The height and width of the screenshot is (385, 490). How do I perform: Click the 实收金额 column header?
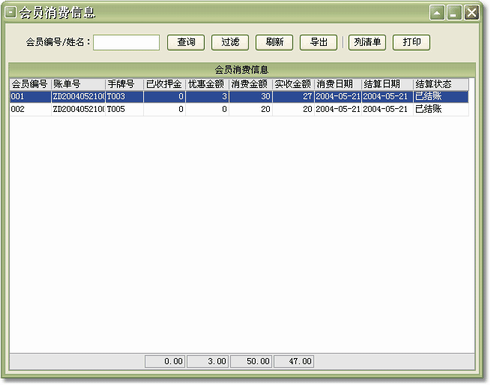293,84
